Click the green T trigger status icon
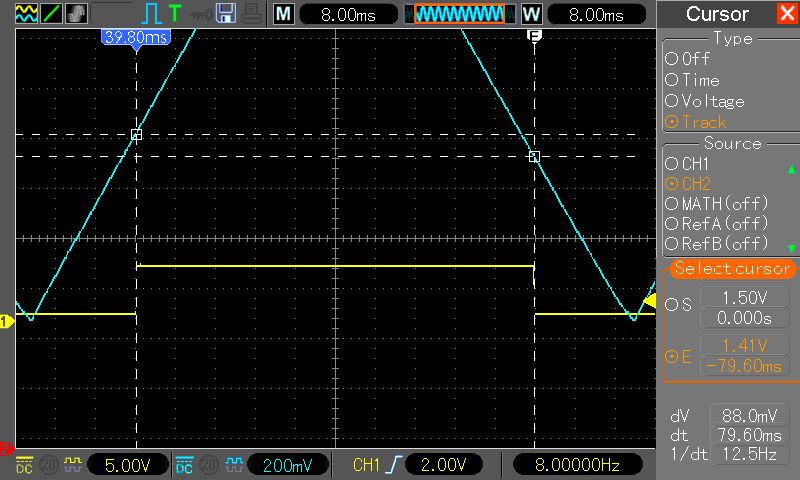The image size is (800, 480). coord(175,13)
